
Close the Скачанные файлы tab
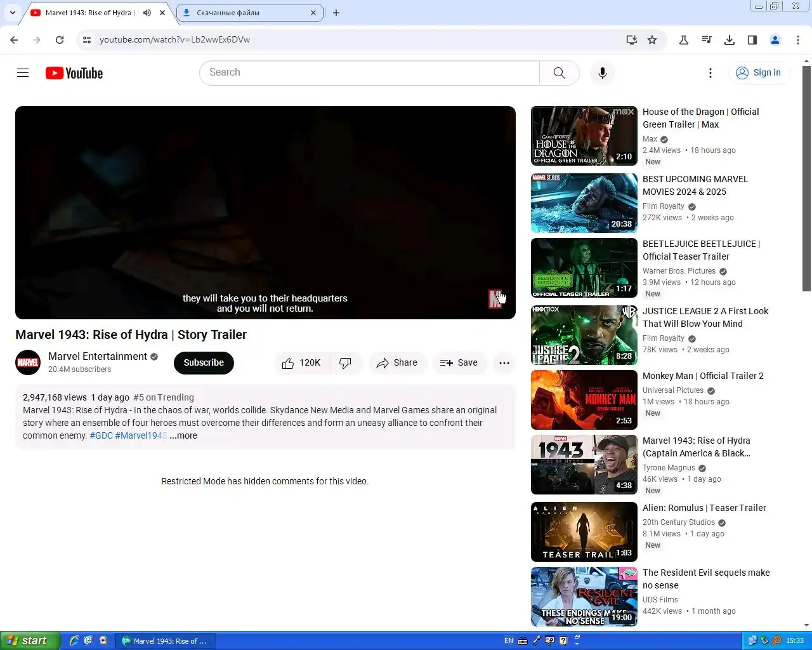[313, 13]
